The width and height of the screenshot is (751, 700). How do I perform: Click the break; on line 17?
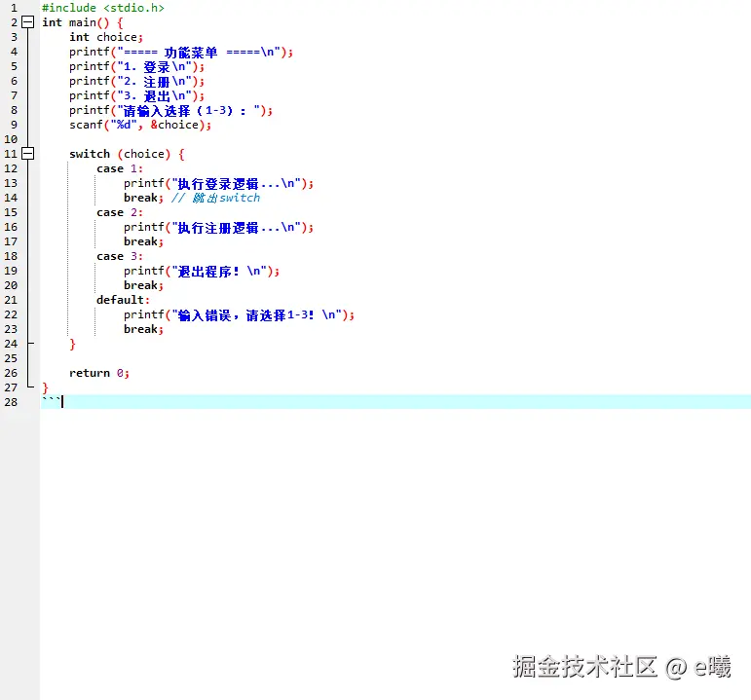(144, 241)
